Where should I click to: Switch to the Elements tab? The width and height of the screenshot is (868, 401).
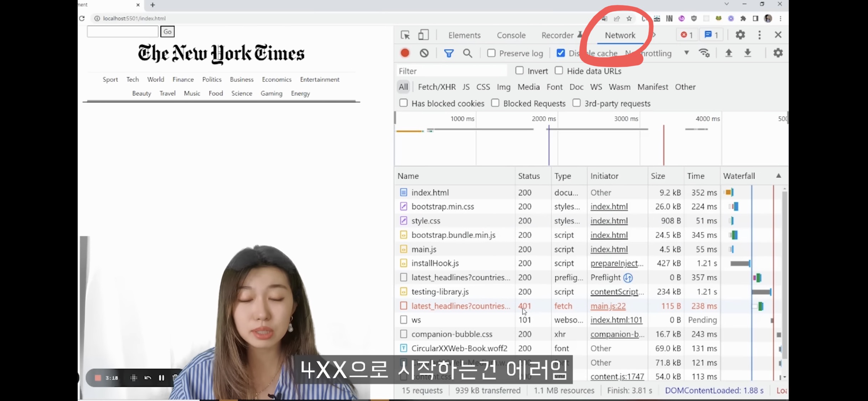point(464,35)
